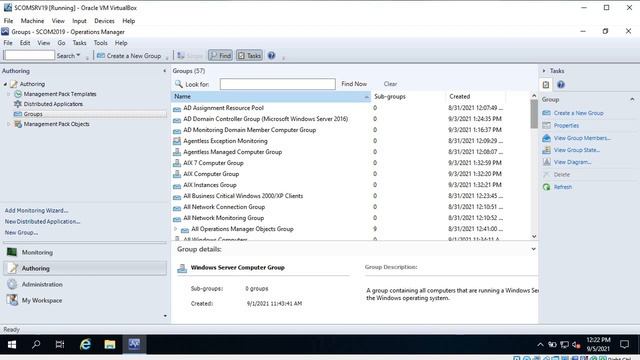
Task: Expand All Operations Manager Objects Group
Action: (176, 229)
